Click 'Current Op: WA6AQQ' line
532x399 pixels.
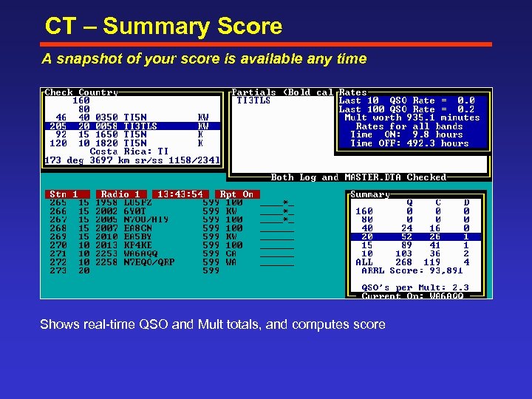tap(412, 296)
